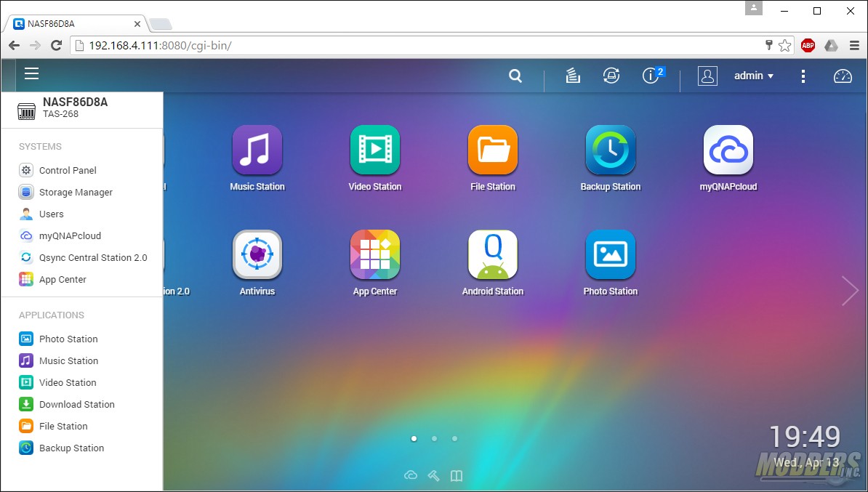The image size is (868, 492).
Task: Open the QTS search magnifier
Action: [515, 76]
